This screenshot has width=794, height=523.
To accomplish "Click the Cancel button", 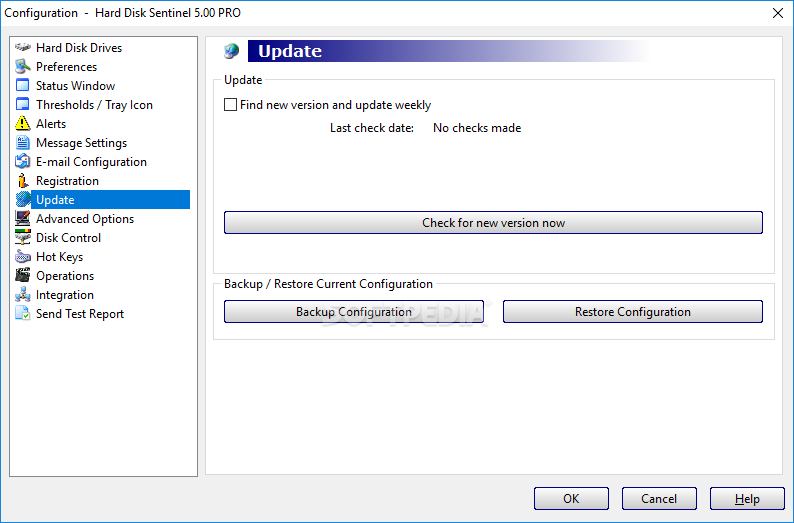I will [659, 499].
